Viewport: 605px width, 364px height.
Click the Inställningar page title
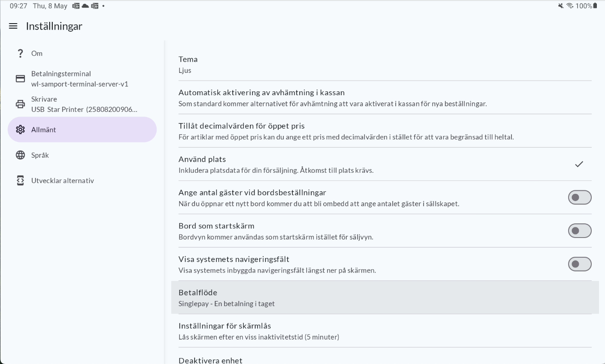[54, 26]
